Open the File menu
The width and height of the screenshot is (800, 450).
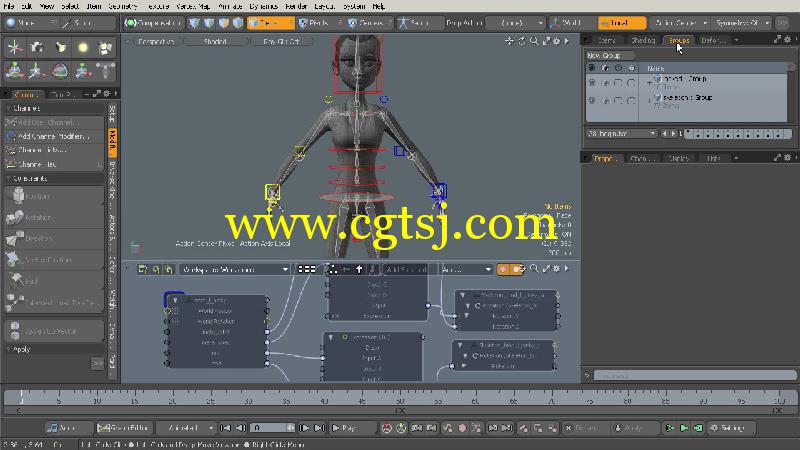(x=9, y=6)
